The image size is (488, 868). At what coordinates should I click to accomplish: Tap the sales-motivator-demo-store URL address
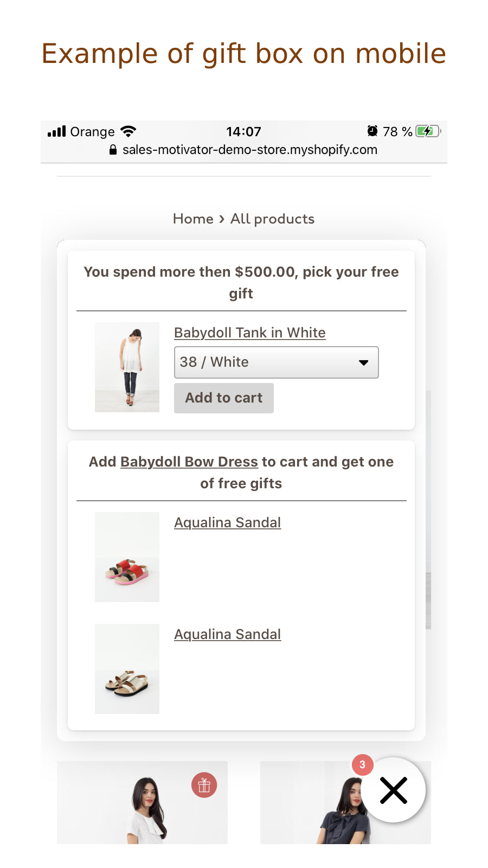point(249,150)
